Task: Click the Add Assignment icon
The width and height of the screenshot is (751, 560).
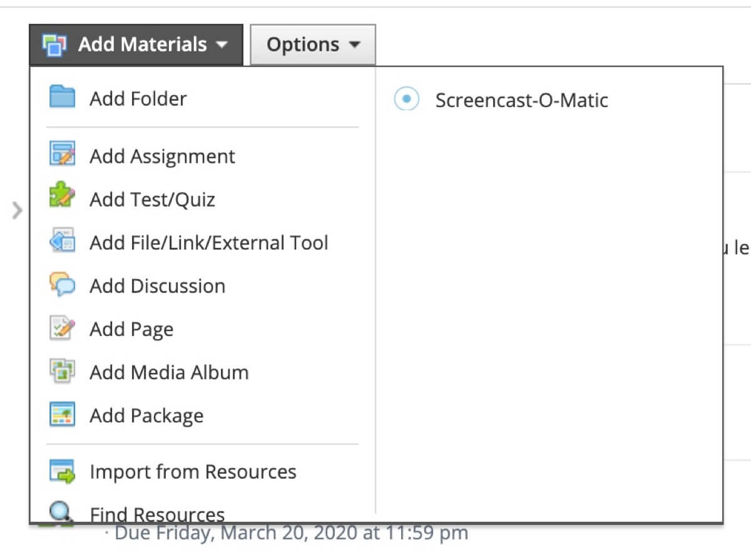Action: [x=62, y=155]
